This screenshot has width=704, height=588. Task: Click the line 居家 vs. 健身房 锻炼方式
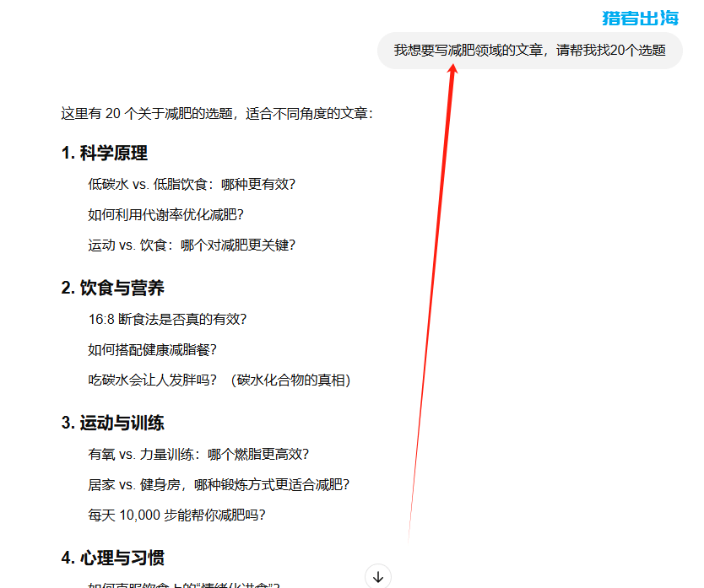click(x=219, y=485)
